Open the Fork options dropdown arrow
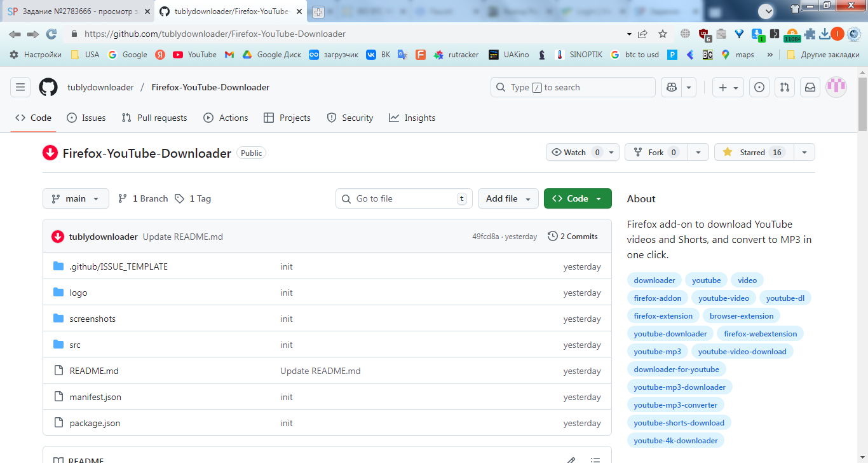This screenshot has width=868, height=463. [698, 152]
